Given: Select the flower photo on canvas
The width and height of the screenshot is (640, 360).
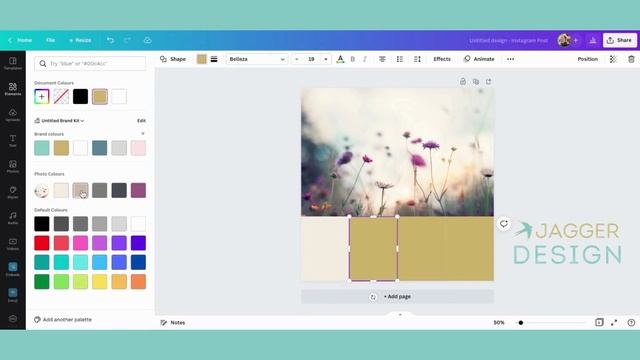Looking at the screenshot, I should point(397,152).
